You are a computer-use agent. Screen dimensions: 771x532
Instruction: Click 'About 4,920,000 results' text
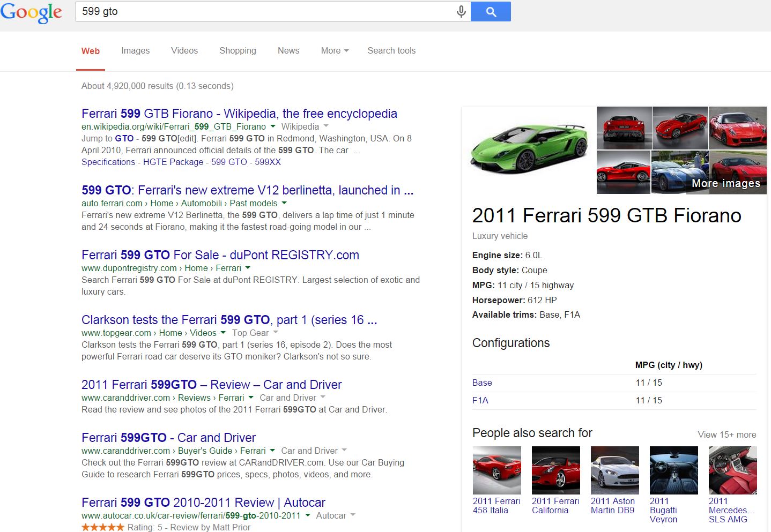128,86
